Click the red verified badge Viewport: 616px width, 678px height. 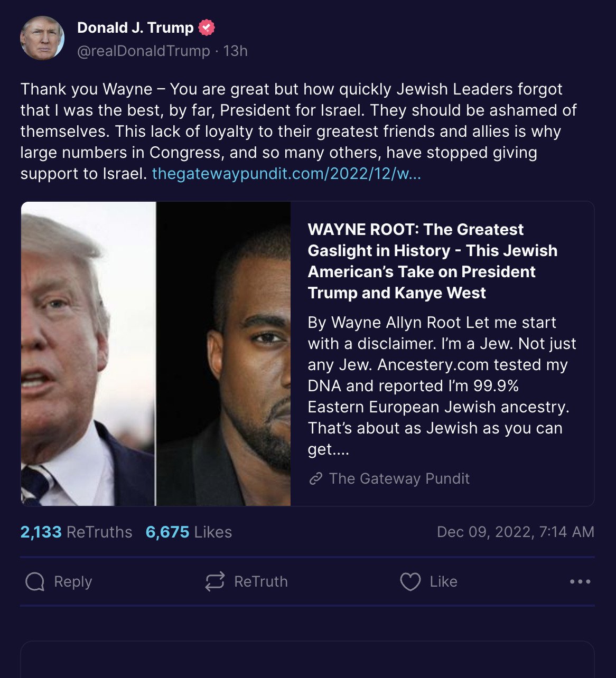[207, 27]
